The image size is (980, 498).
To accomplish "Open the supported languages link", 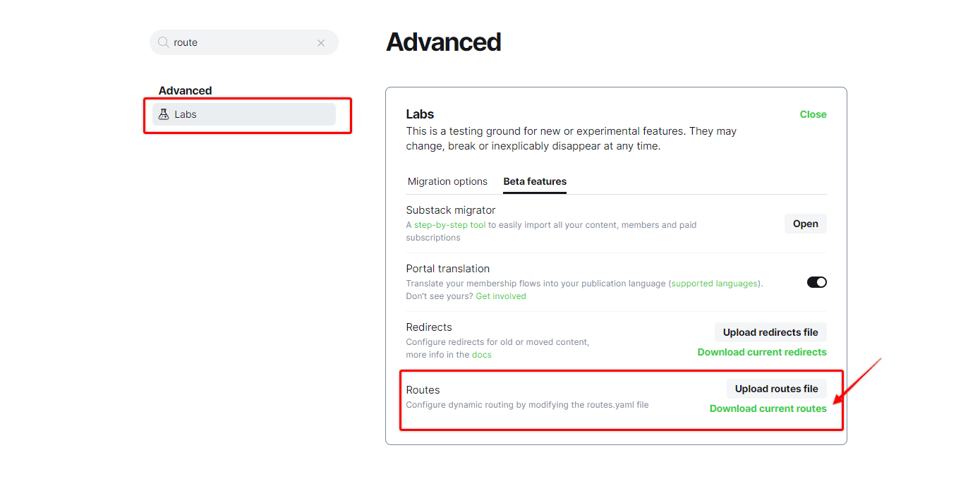I will pos(714,284).
